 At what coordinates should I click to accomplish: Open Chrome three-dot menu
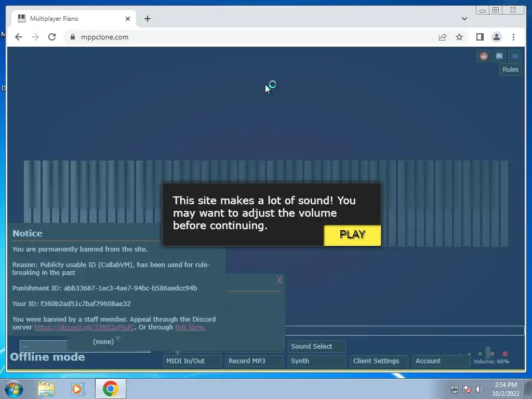point(513,37)
